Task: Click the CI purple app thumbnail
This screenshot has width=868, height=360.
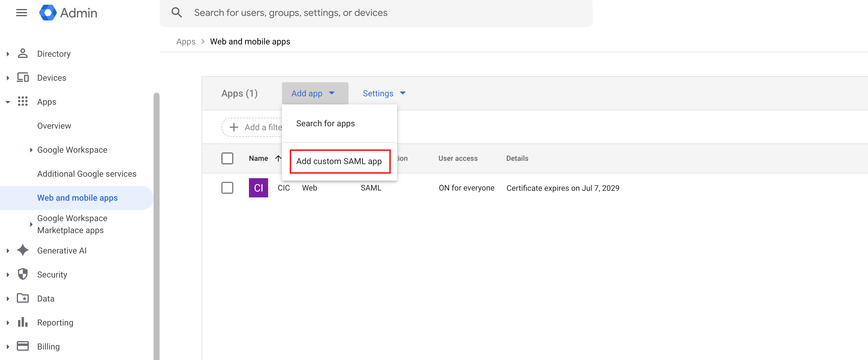Action: [x=258, y=188]
